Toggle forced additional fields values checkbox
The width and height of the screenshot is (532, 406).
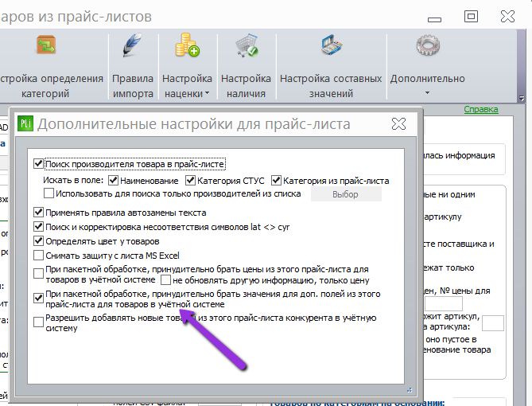click(x=38, y=299)
